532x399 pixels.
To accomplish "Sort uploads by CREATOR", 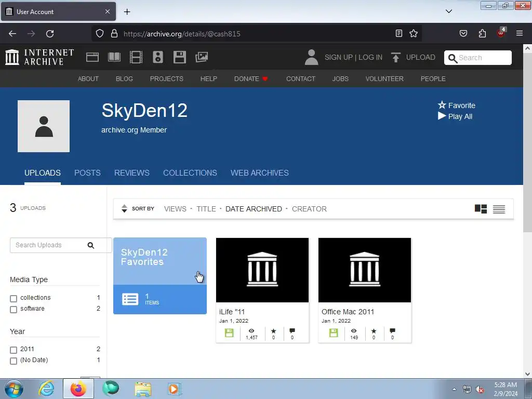I will (x=309, y=209).
